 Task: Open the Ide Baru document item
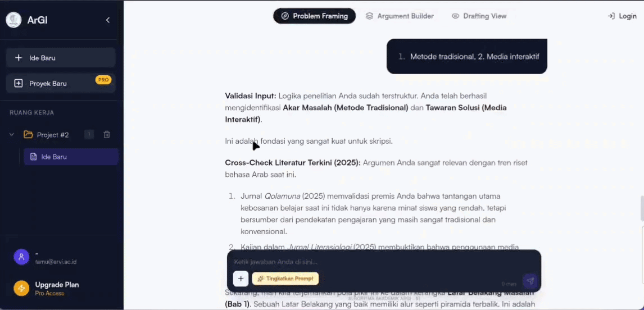[x=71, y=157]
